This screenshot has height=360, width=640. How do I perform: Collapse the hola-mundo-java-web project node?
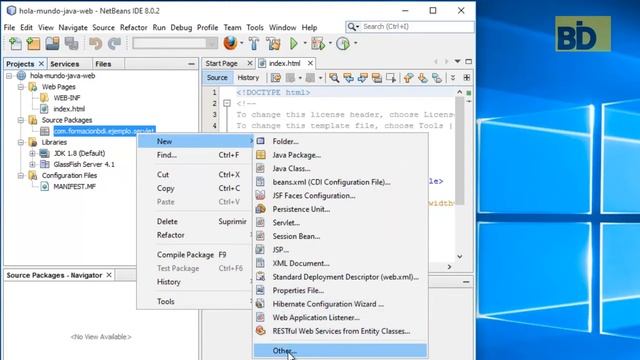click(9, 76)
